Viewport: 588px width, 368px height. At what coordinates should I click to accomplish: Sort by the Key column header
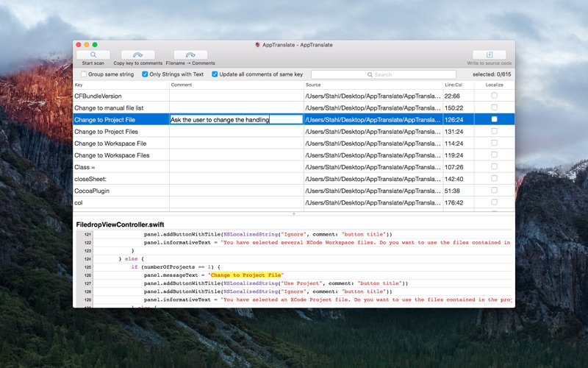(x=121, y=85)
